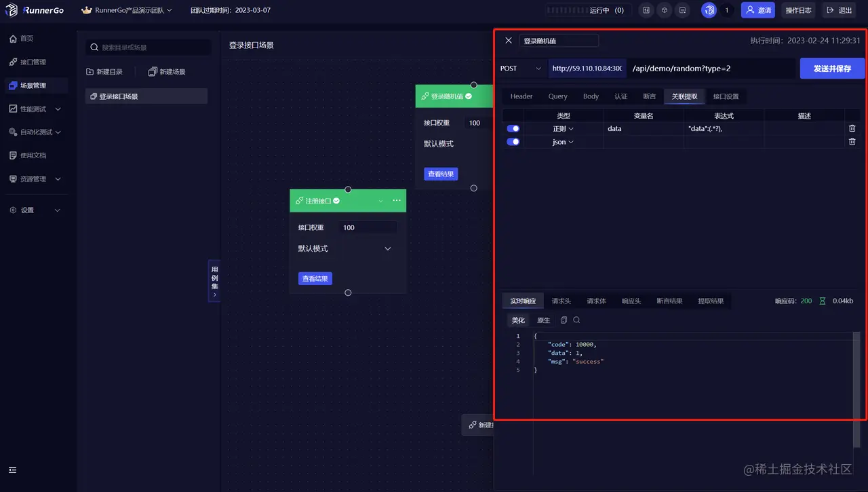Open the 提取结果 response tab
868x492 pixels.
pos(711,301)
